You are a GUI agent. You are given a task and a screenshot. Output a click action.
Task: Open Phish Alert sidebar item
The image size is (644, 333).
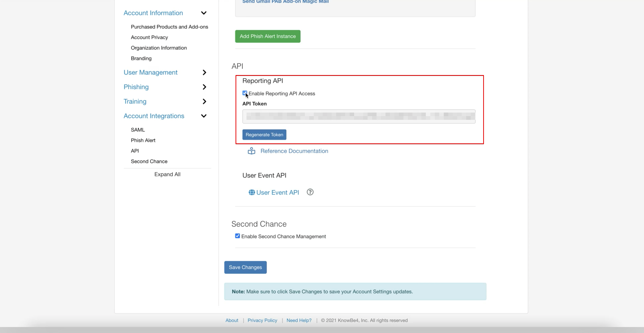[x=143, y=140]
